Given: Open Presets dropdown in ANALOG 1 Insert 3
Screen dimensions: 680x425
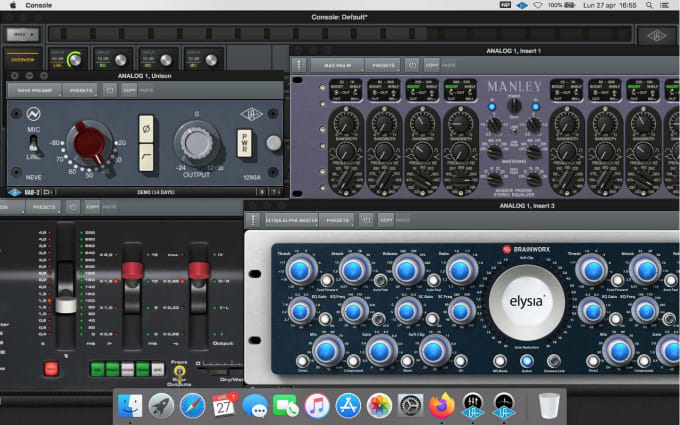Looking at the screenshot, I should 338,220.
